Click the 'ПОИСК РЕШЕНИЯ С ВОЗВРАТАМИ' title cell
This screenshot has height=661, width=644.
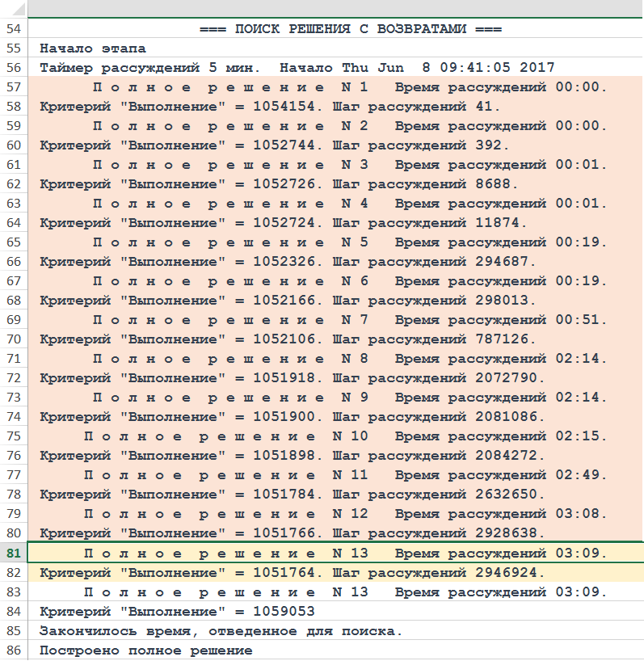coord(351,29)
